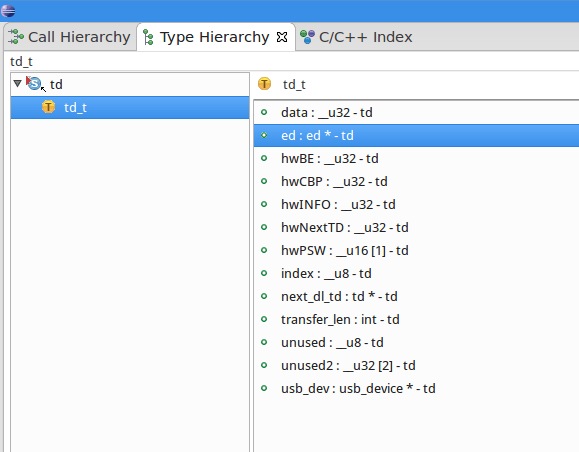Click the Eclipse application icon in title bar

pos(8,11)
